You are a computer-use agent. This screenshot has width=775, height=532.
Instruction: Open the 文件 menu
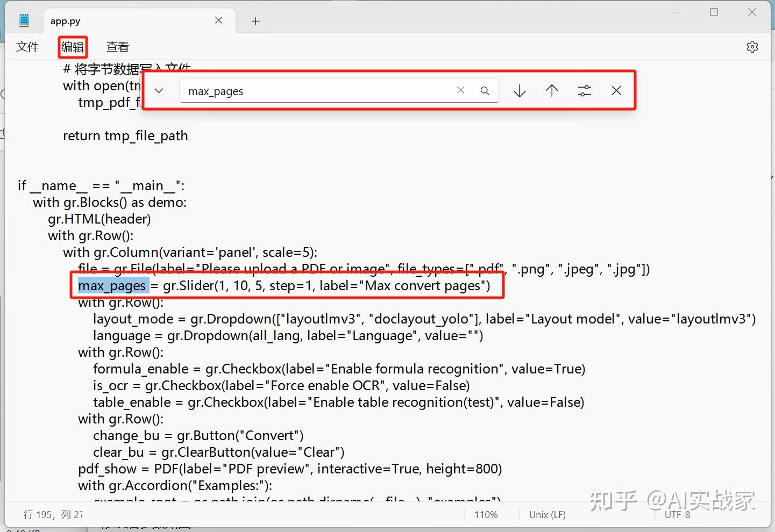tap(27, 47)
